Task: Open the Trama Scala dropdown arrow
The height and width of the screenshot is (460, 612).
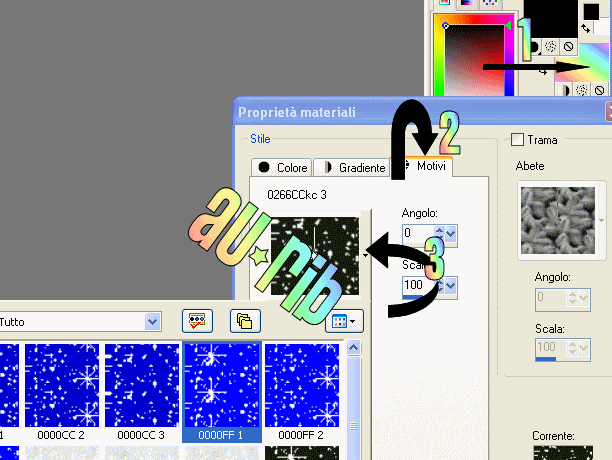Action: click(584, 348)
